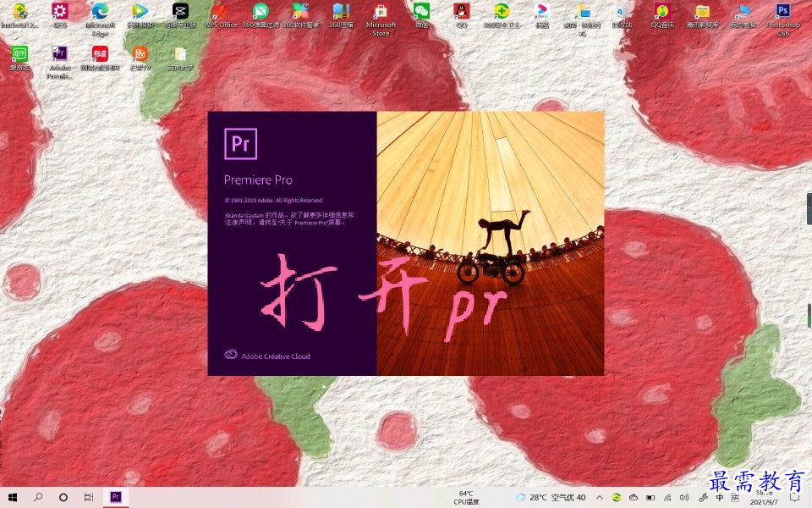Open the weather 28°C widget in taskbar
Screen dimensions: 812x508
[x=551, y=498]
